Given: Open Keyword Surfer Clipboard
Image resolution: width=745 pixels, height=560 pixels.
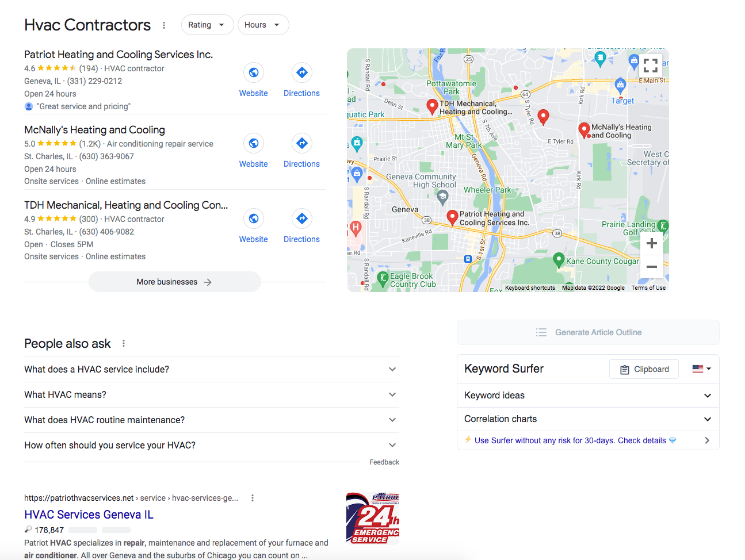Looking at the screenshot, I should click(644, 369).
